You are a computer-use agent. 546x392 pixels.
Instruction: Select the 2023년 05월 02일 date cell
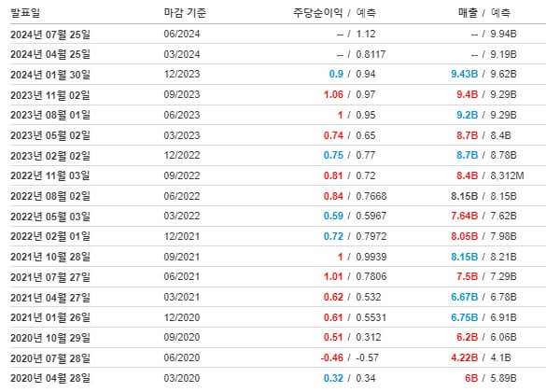pos(50,135)
